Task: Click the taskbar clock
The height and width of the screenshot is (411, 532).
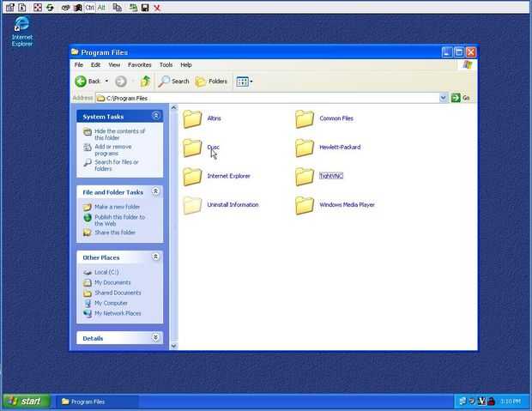Action: point(511,402)
